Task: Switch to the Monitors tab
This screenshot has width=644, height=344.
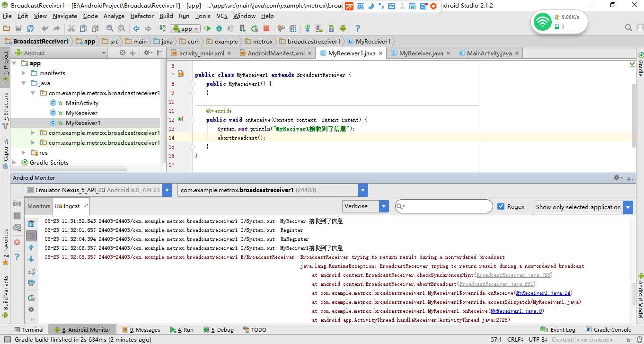Action: (39, 206)
